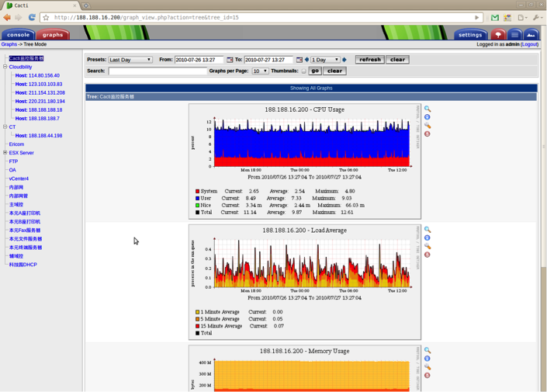The width and height of the screenshot is (547, 392).
Task: Select Host: 188.188.188.7 in tree
Action: pyautogui.click(x=37, y=118)
